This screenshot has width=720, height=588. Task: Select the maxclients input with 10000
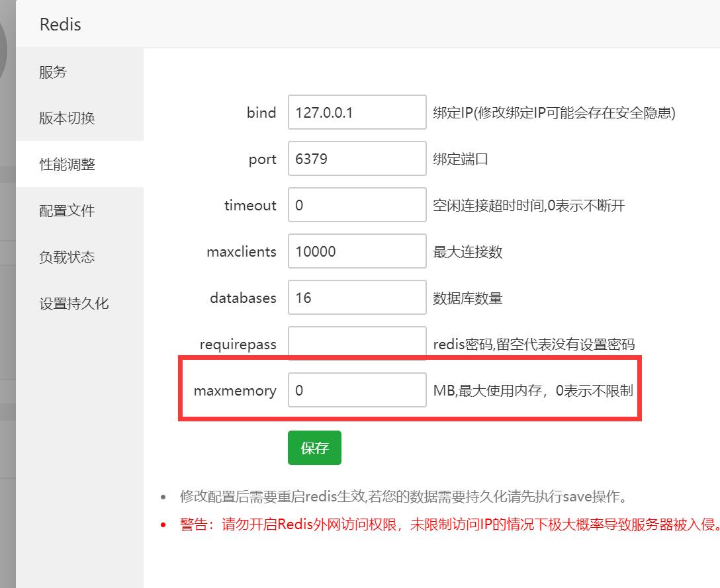(x=357, y=251)
